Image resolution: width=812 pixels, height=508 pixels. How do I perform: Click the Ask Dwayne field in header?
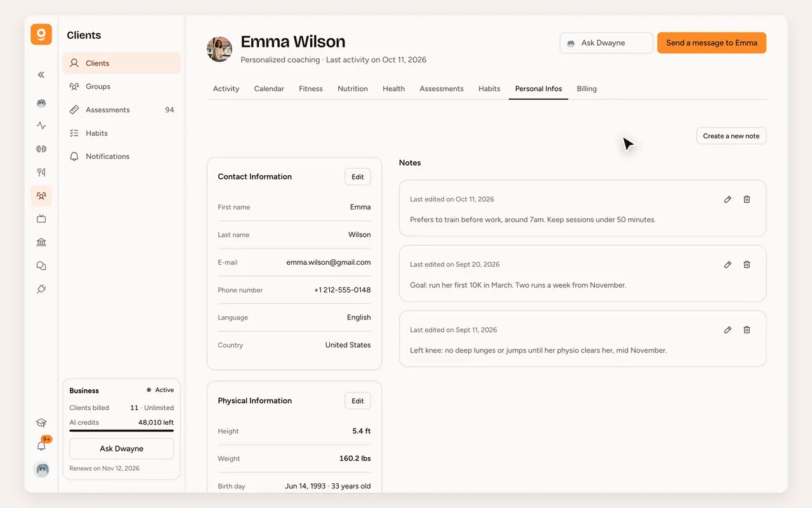point(606,43)
